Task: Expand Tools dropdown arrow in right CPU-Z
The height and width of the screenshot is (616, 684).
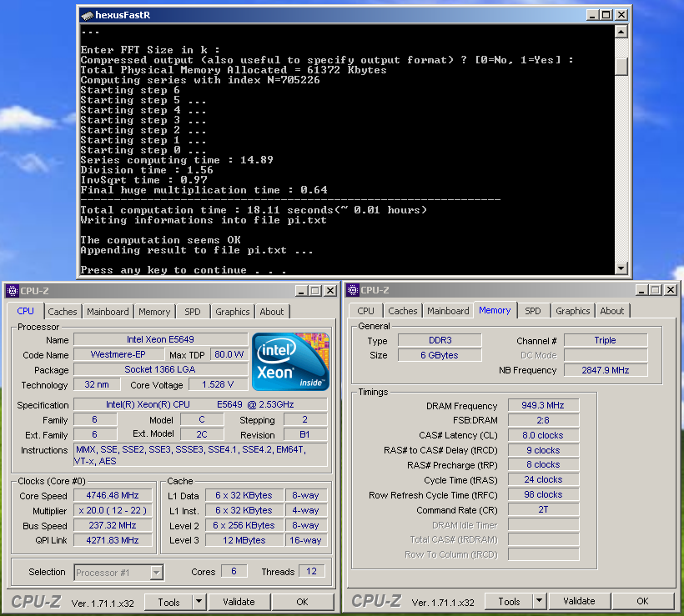Action: [x=539, y=601]
